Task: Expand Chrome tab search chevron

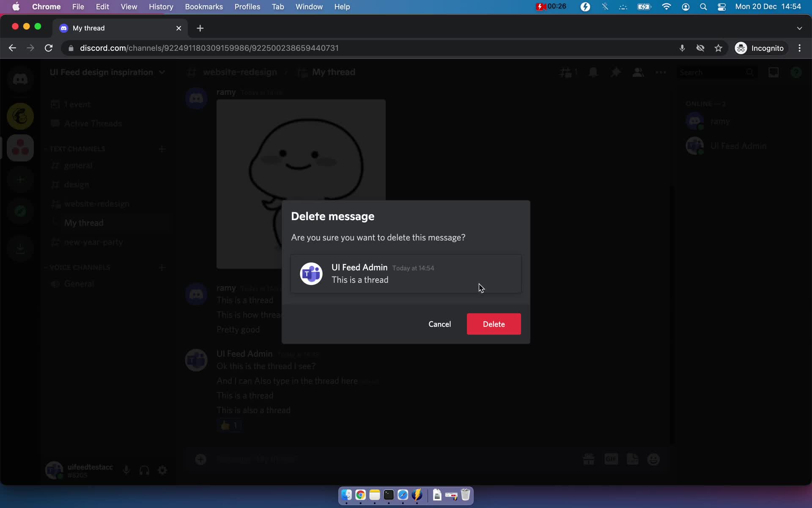Action: [799, 28]
